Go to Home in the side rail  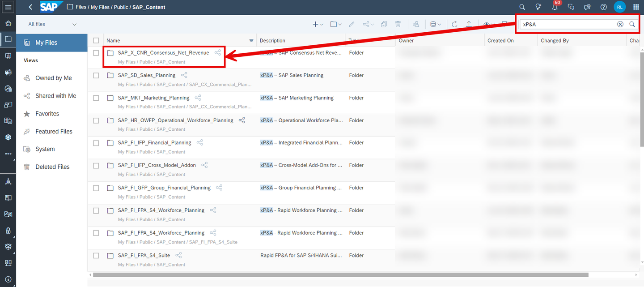point(8,23)
